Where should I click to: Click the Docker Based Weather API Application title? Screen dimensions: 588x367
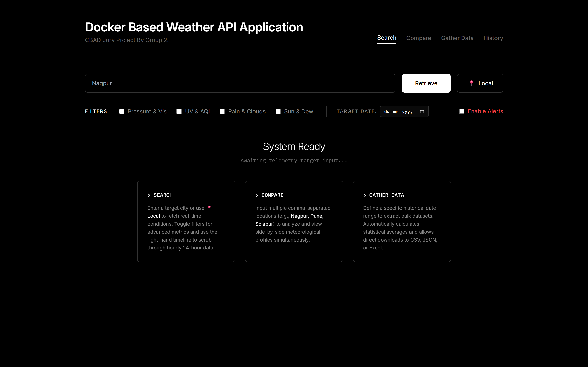point(194,27)
